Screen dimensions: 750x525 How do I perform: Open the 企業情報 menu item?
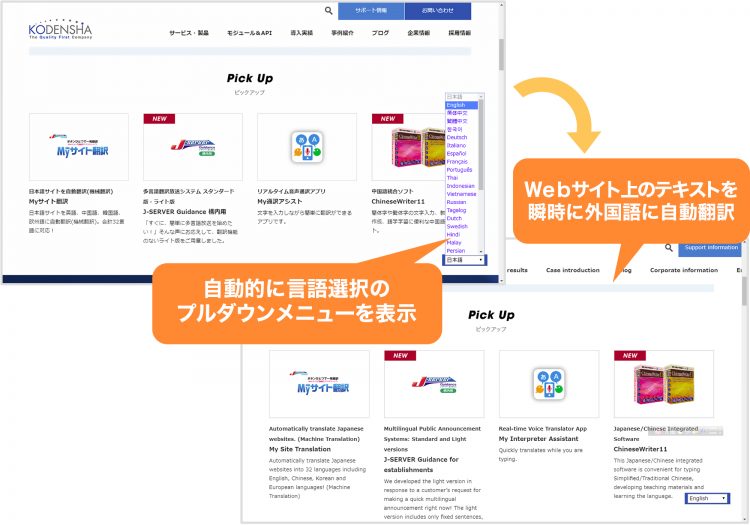419,33
